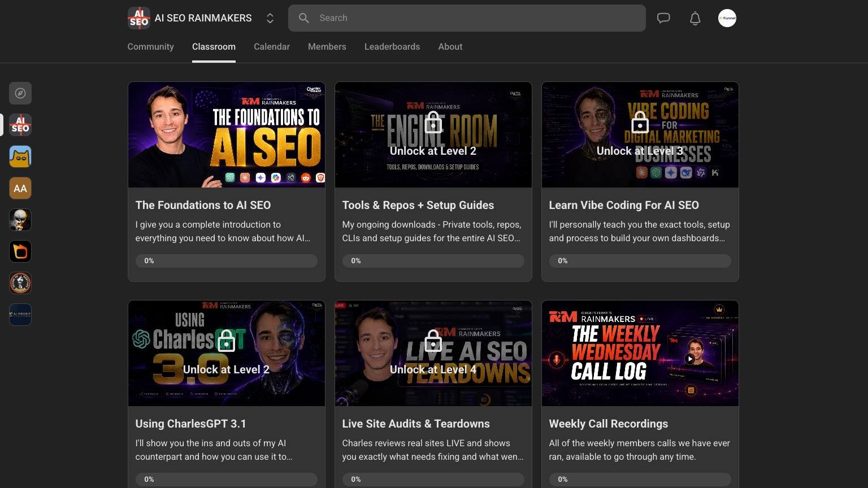The height and width of the screenshot is (488, 868).
Task: Select the AI SEO community sidebar icon
Action: [20, 125]
